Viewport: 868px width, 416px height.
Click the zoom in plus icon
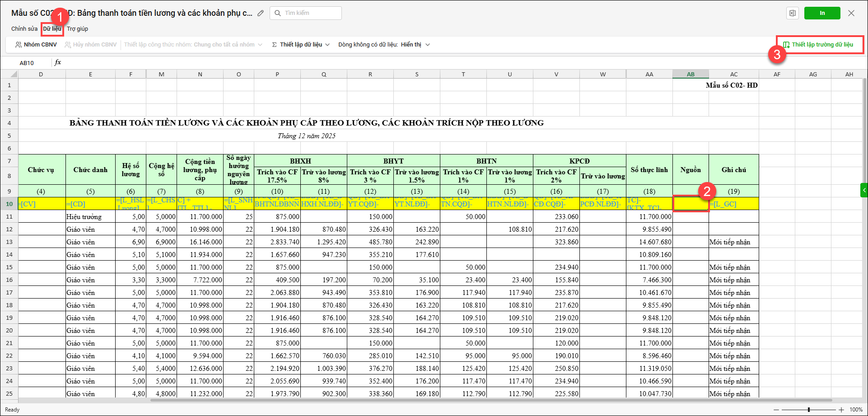point(841,410)
